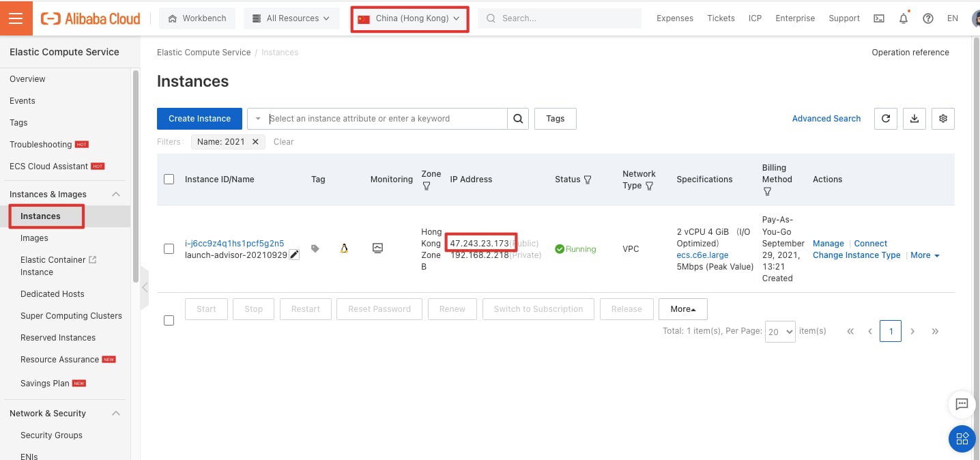Filter by Status funnel icon

pos(588,179)
